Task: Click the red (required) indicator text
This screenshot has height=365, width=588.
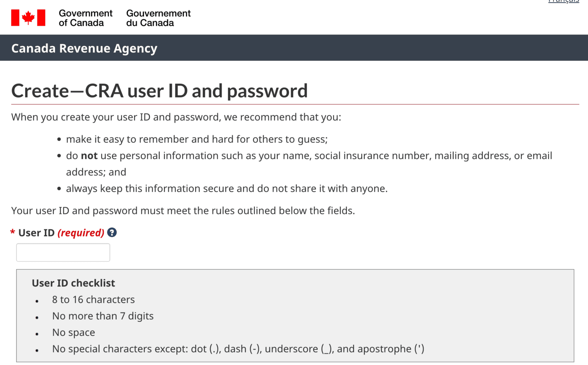Action: click(x=81, y=233)
